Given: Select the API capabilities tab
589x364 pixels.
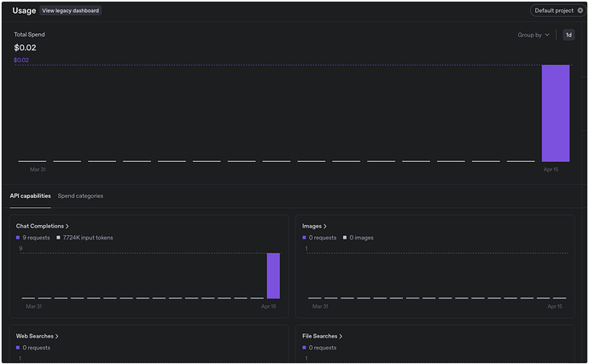Looking at the screenshot, I should [31, 196].
